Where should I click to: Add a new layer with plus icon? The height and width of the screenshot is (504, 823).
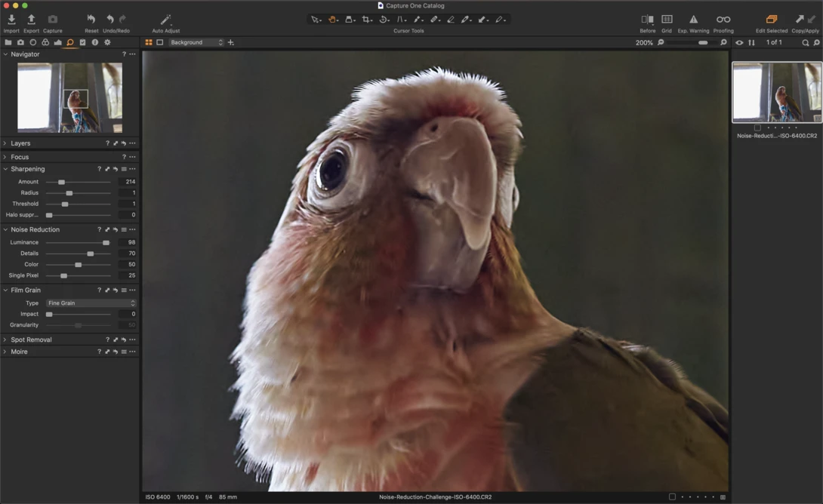(231, 42)
